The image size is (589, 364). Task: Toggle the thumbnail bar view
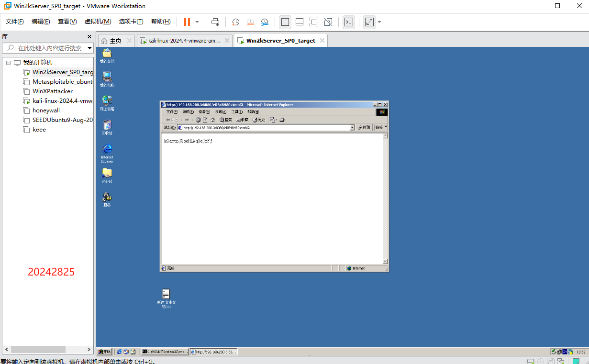pos(300,22)
